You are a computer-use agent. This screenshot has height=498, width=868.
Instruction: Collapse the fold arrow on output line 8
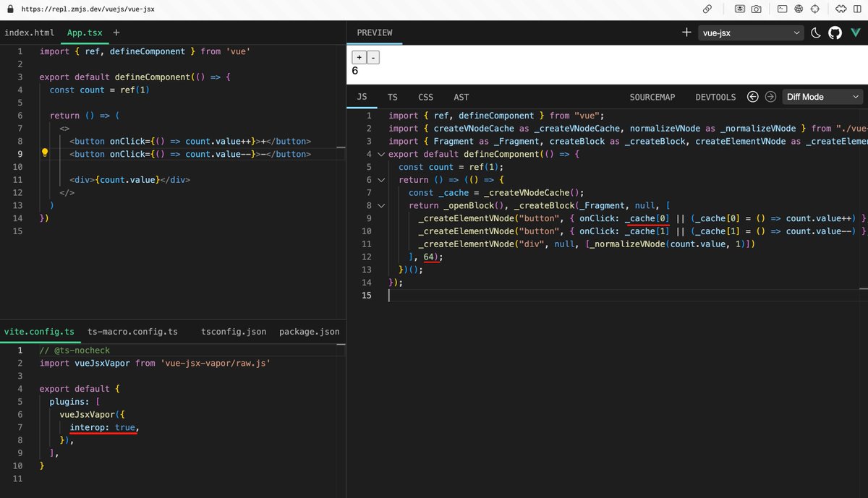[x=381, y=205]
